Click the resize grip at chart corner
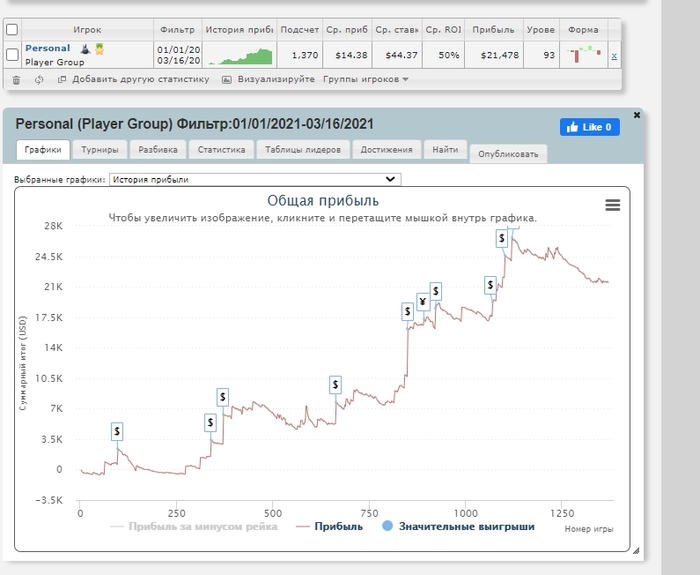 pos(636,551)
